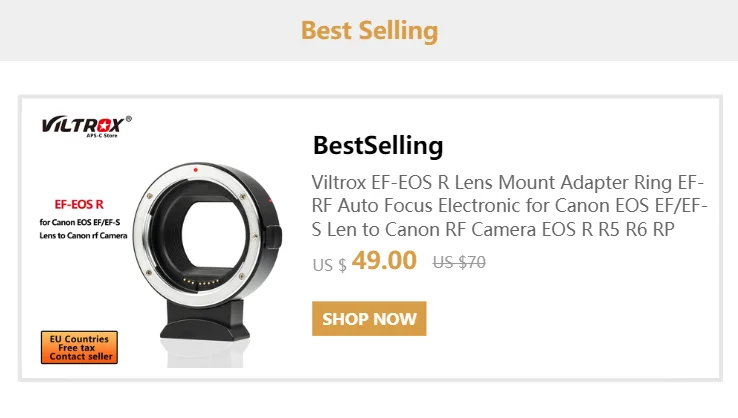Click the SHOP NOW button
This screenshot has width=738, height=418.
click(369, 319)
